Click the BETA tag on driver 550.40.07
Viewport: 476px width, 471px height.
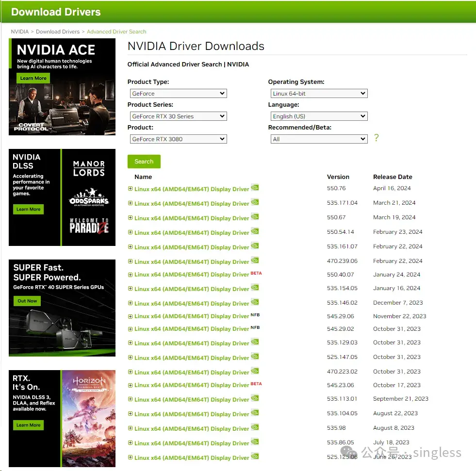(256, 273)
